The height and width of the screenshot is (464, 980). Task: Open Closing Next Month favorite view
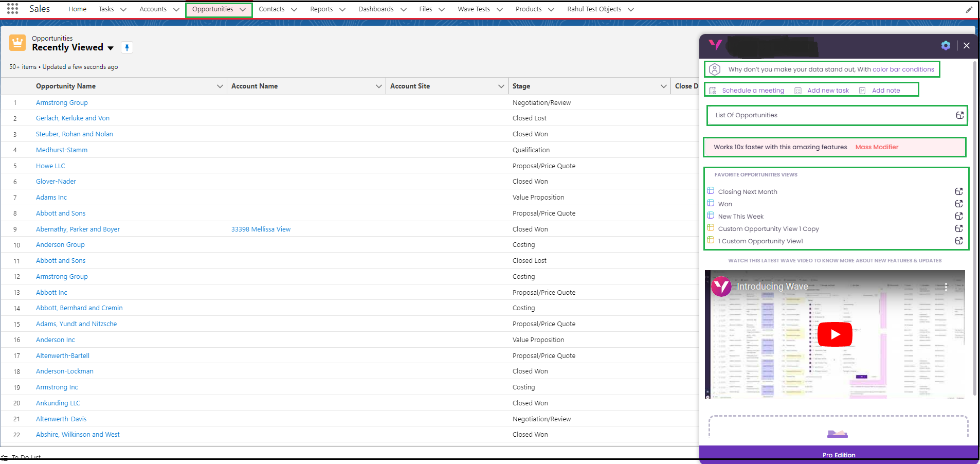[748, 192]
